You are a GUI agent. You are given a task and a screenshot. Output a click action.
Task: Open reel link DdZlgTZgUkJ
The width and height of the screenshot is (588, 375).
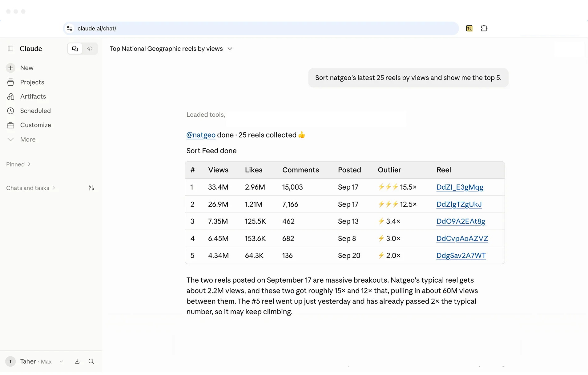pyautogui.click(x=459, y=204)
